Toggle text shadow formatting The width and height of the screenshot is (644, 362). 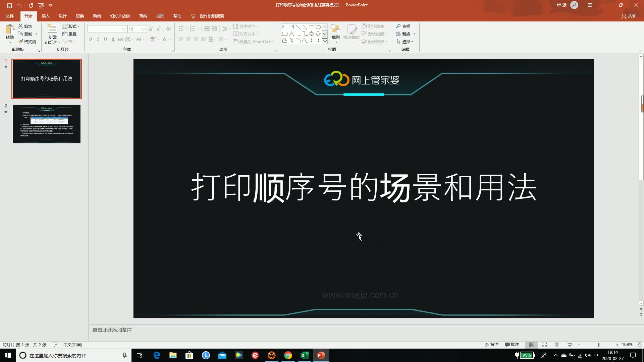click(113, 39)
